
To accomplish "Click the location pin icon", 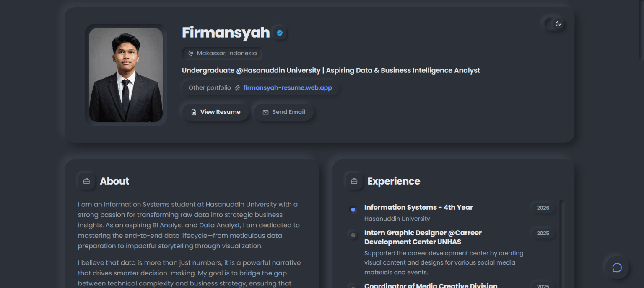I will point(191,54).
